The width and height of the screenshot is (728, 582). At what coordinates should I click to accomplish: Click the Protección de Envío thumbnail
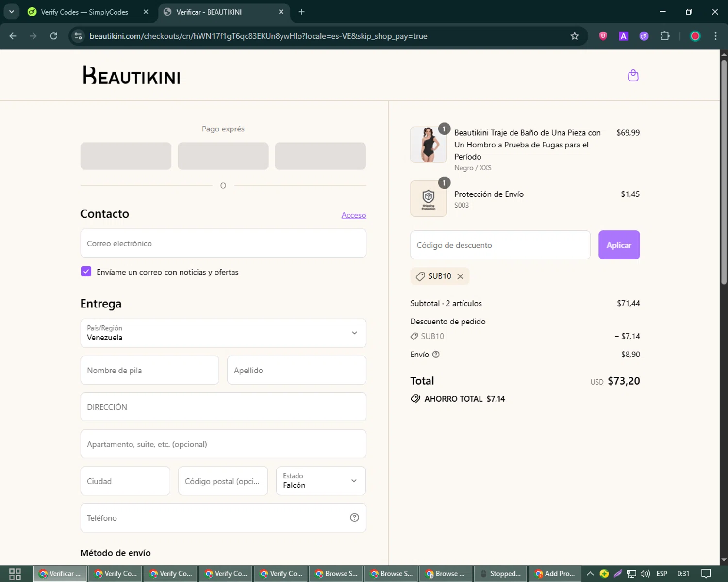click(428, 198)
